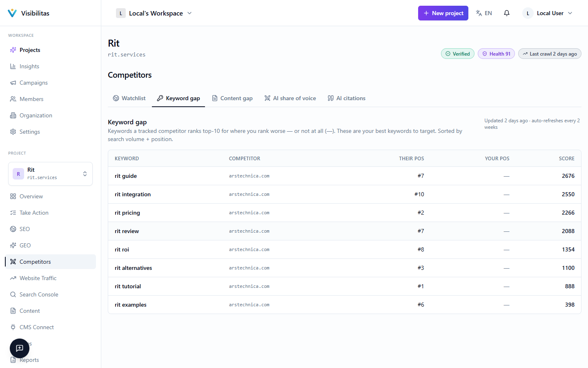The image size is (588, 368).
Task: Open the feedback chat bubble
Action: point(20,348)
